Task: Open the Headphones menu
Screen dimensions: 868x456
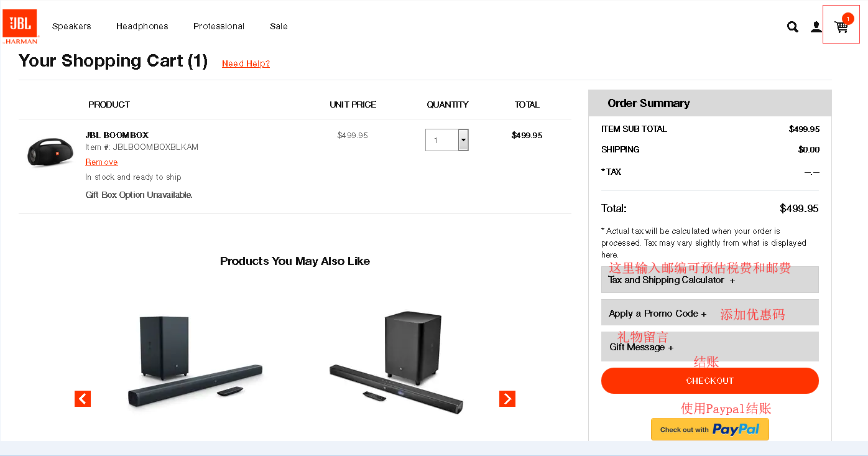Action: [142, 26]
